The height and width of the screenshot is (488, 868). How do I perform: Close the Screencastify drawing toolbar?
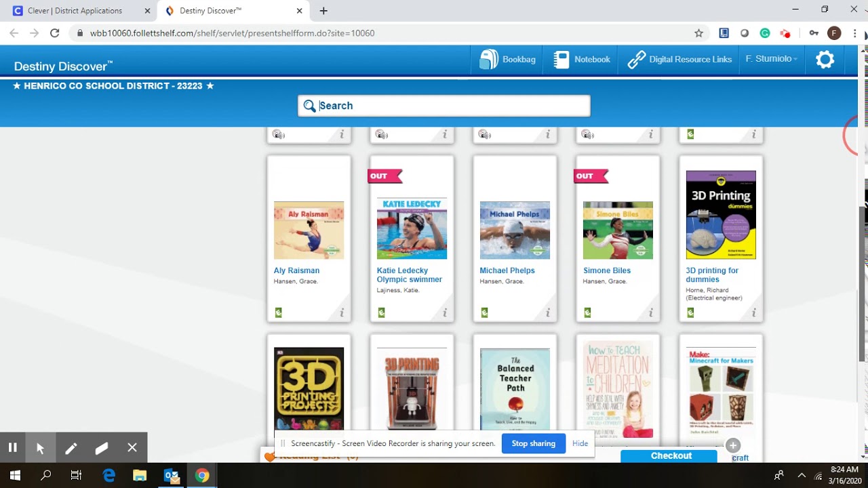coord(132,447)
